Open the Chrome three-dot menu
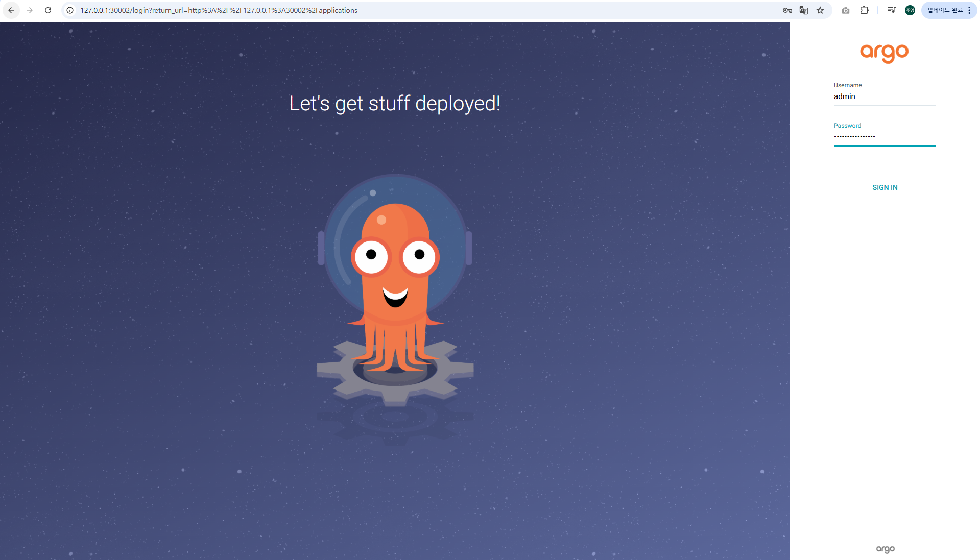This screenshot has width=980, height=560. (969, 10)
